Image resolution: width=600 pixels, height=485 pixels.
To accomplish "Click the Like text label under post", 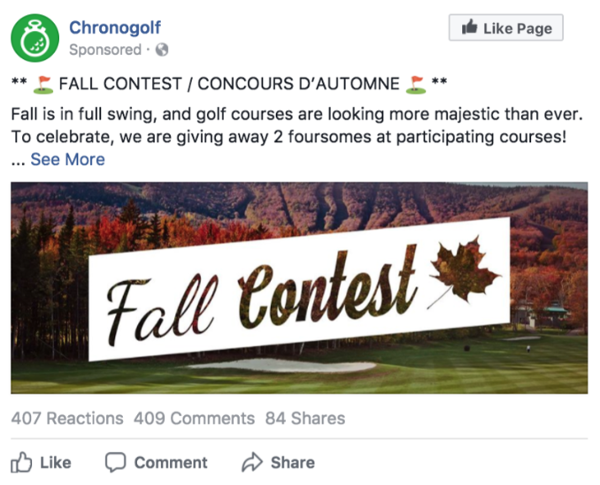I will [55, 463].
